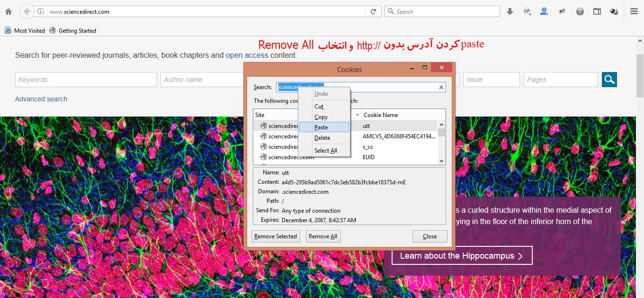Screen dimensions: 644x298
Task: Open the Firefox hamburger menu
Action: (x=634, y=11)
